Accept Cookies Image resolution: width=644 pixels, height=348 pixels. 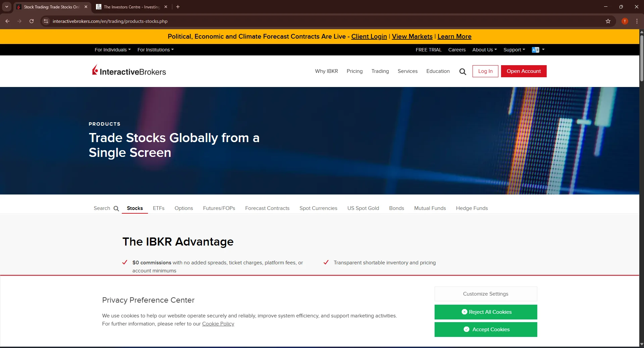point(486,330)
